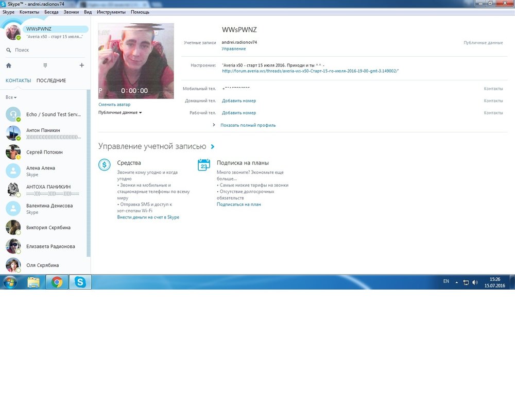Open Google Chrome from the taskbar
Image resolution: width=515 pixels, height=420 pixels.
pos(57,282)
